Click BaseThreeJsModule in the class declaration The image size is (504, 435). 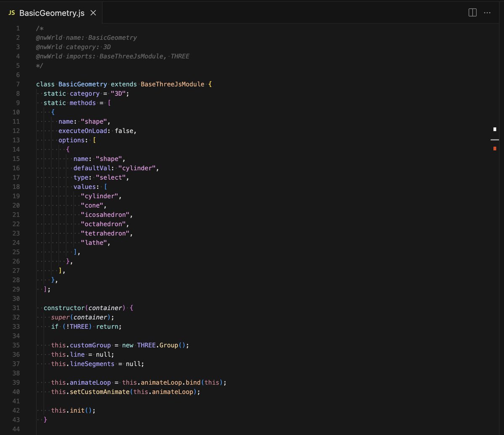173,84
